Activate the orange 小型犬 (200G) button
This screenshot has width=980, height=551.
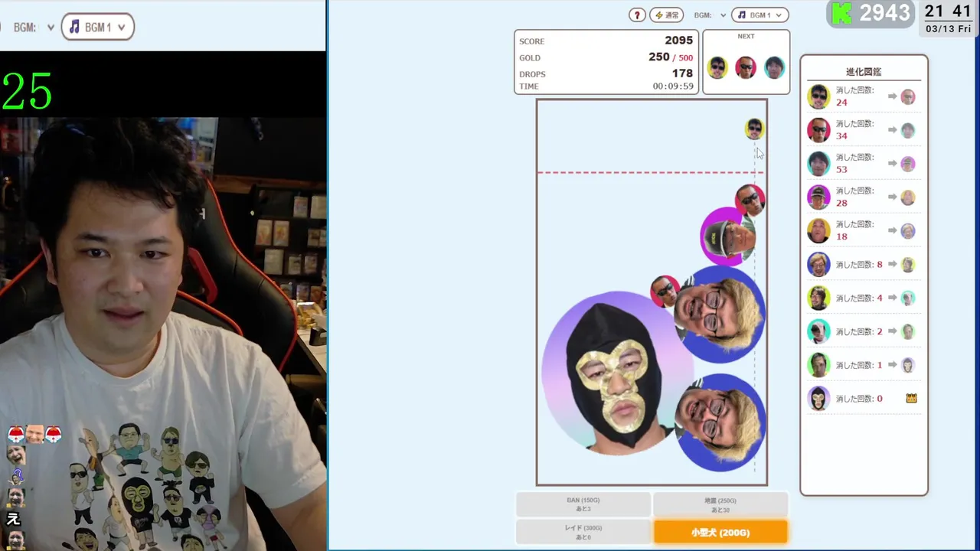click(x=720, y=532)
